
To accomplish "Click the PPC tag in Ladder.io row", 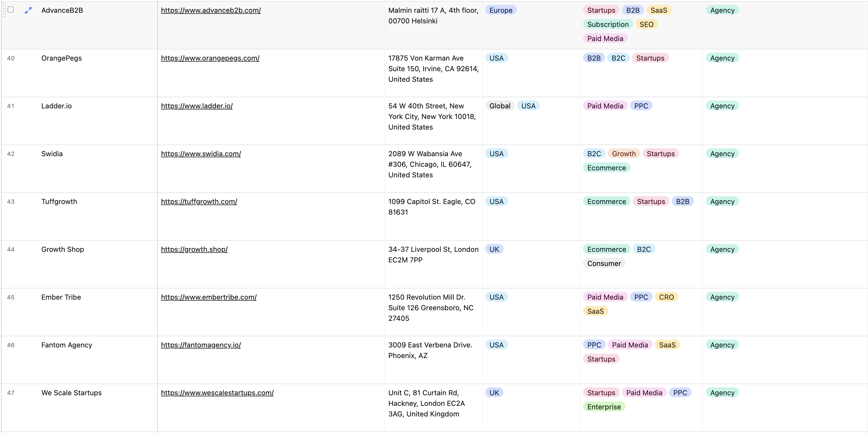I will (641, 106).
